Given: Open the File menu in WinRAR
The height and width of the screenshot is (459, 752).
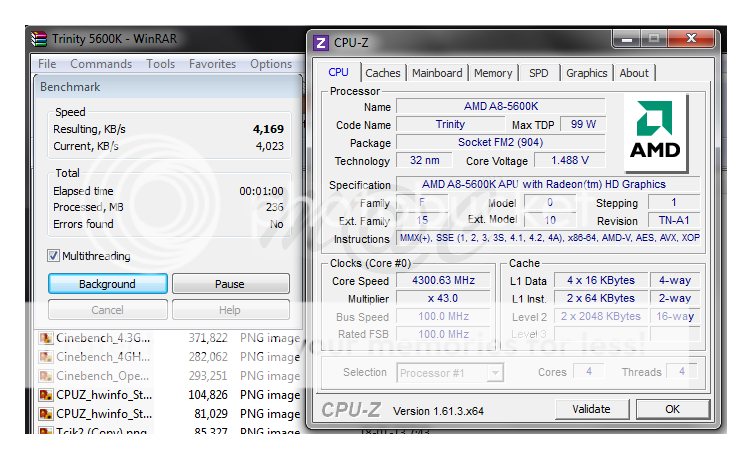Looking at the screenshot, I should [x=47, y=64].
